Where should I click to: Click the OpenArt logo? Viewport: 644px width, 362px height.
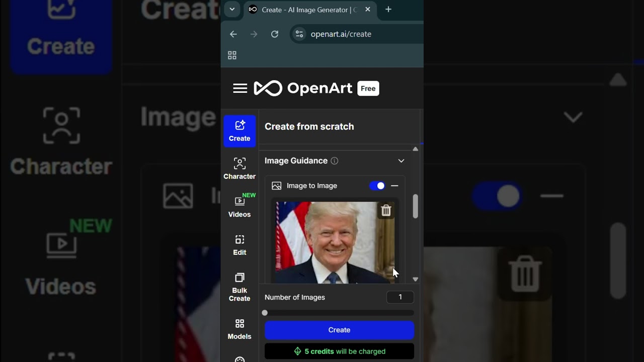click(303, 88)
